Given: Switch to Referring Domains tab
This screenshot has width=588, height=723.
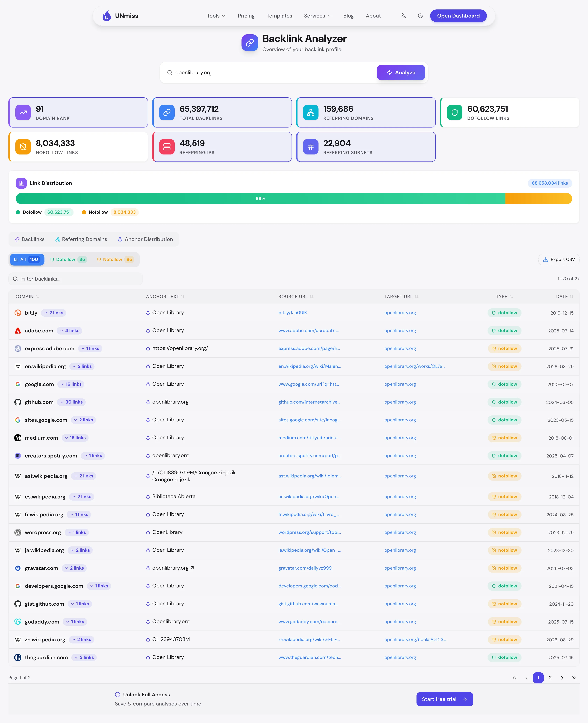Looking at the screenshot, I should (x=81, y=239).
